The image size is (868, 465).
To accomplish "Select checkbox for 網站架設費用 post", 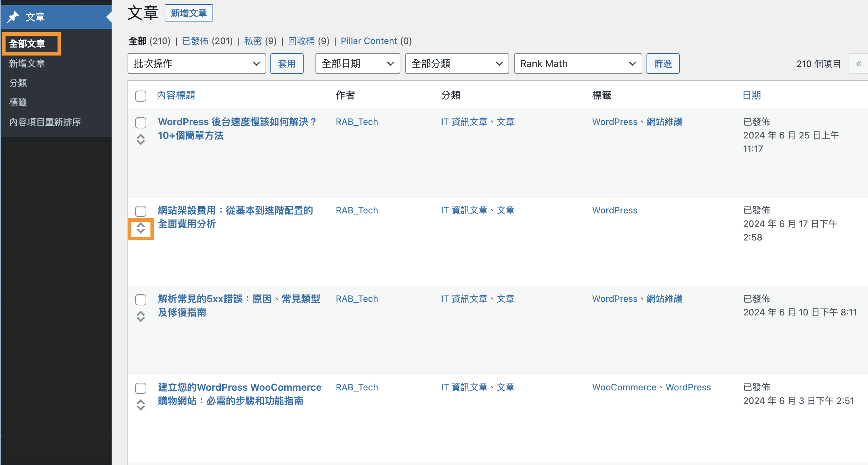I will pos(140,211).
